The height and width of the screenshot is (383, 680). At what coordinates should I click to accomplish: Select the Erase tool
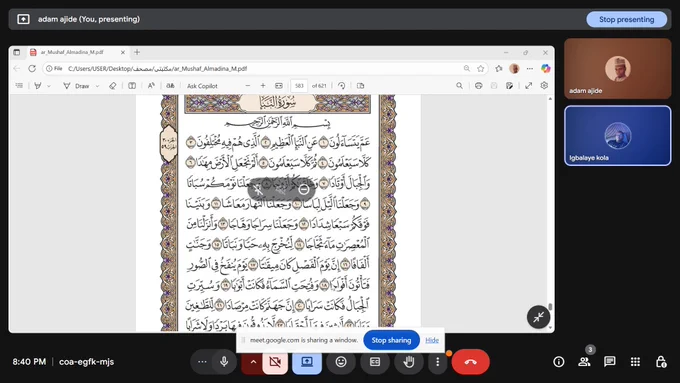pos(113,86)
